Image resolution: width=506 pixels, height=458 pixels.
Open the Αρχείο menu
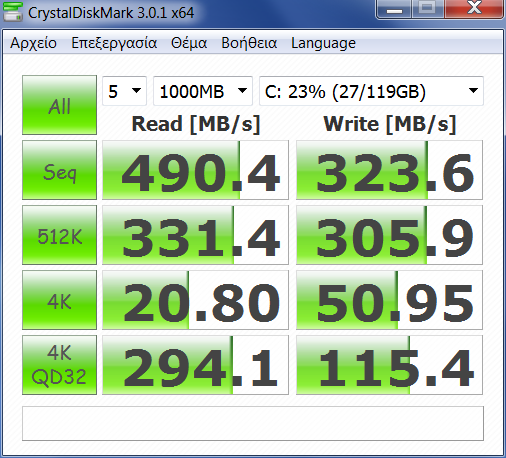click(x=33, y=43)
